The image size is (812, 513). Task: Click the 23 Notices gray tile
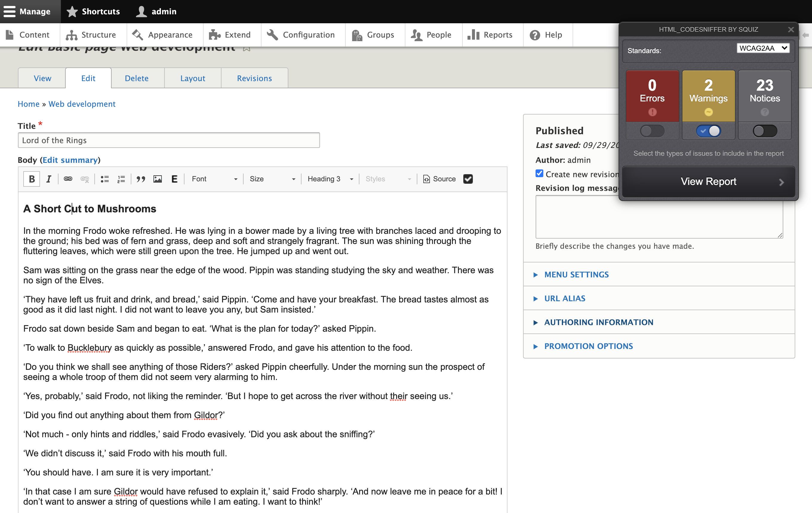click(765, 96)
